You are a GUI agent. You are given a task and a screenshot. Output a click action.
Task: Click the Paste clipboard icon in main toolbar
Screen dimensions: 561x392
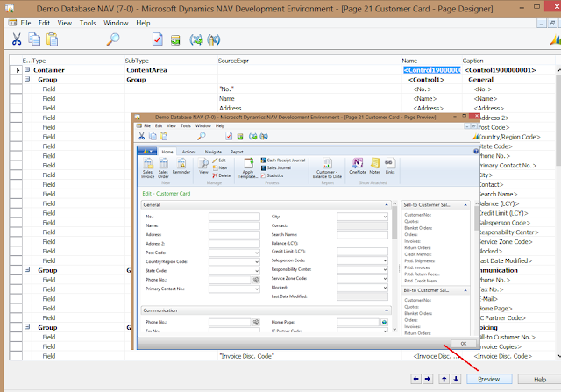click(x=53, y=39)
